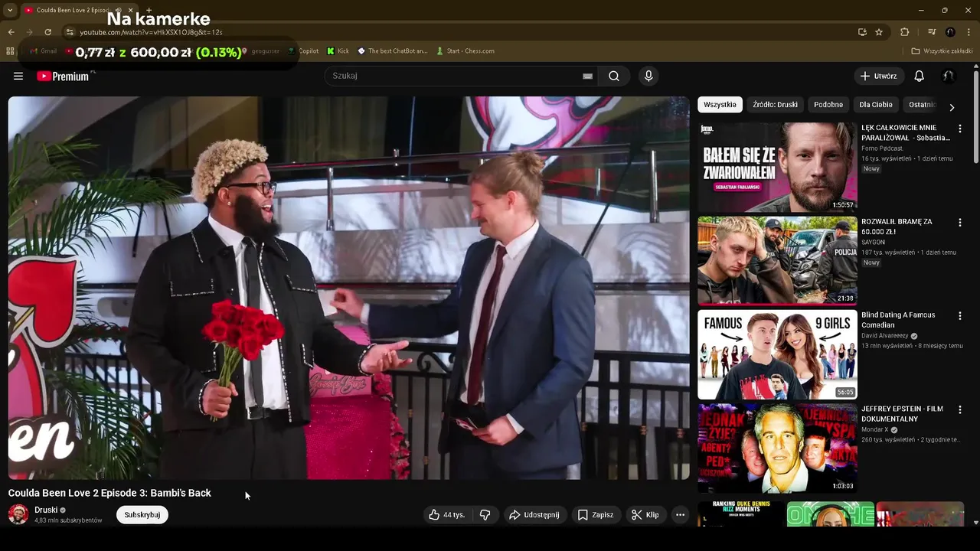
Task: Click the Fomo Podcast channel name
Action: (x=882, y=148)
